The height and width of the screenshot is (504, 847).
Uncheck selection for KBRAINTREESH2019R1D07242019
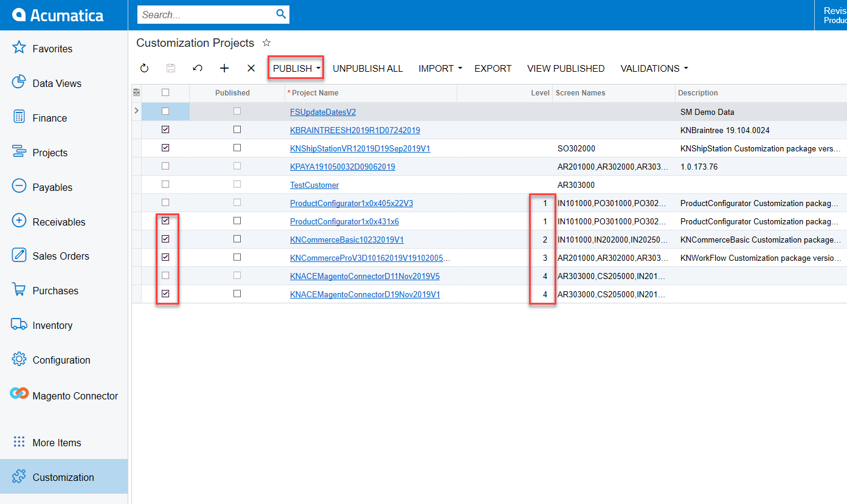point(165,129)
